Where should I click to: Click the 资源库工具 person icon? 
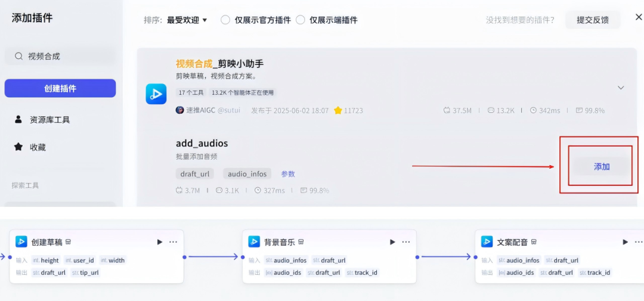coord(18,119)
